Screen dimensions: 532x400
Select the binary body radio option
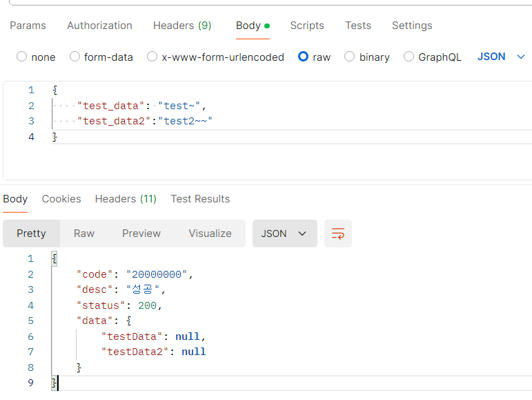tap(349, 57)
